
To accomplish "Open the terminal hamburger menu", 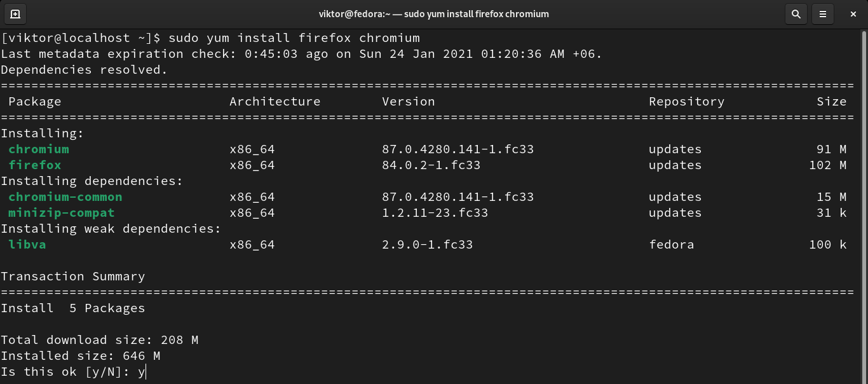I will (x=823, y=13).
